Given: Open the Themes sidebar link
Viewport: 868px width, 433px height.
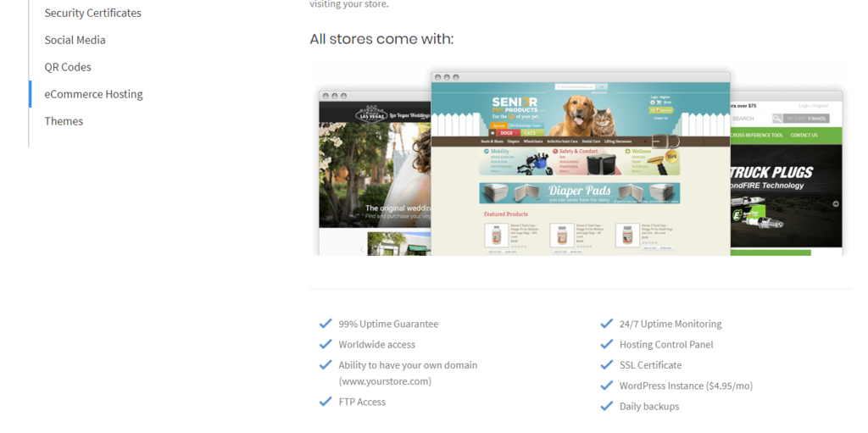Looking at the screenshot, I should click(x=64, y=121).
